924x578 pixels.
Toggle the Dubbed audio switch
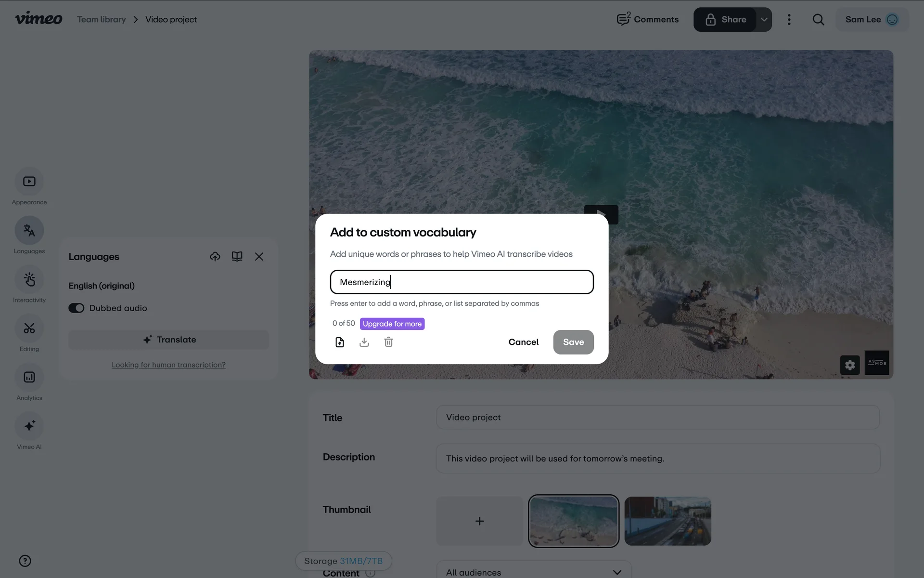point(77,308)
